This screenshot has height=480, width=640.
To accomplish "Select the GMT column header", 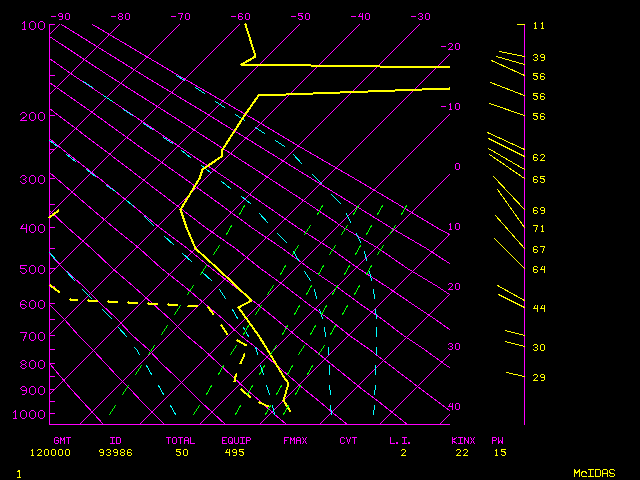I will click(62, 440).
